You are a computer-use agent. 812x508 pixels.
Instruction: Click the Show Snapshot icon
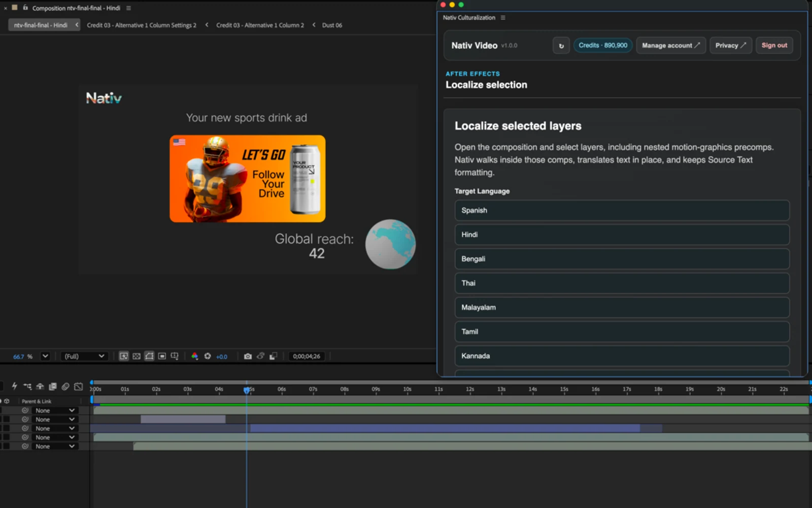[260, 356]
